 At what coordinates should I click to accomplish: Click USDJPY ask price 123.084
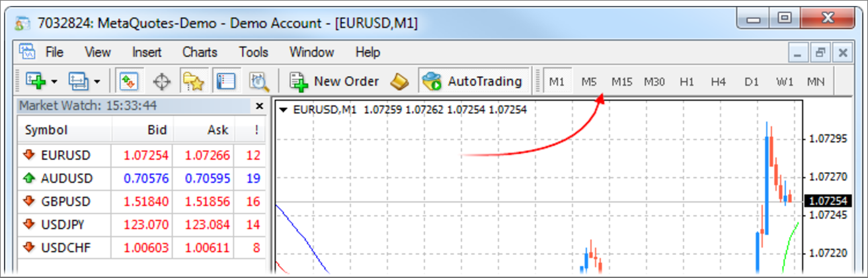(208, 224)
